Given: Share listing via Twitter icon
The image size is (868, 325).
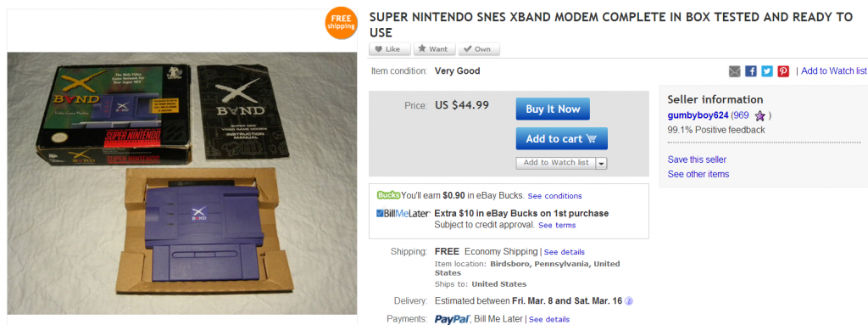Looking at the screenshot, I should pyautogui.click(x=766, y=71).
